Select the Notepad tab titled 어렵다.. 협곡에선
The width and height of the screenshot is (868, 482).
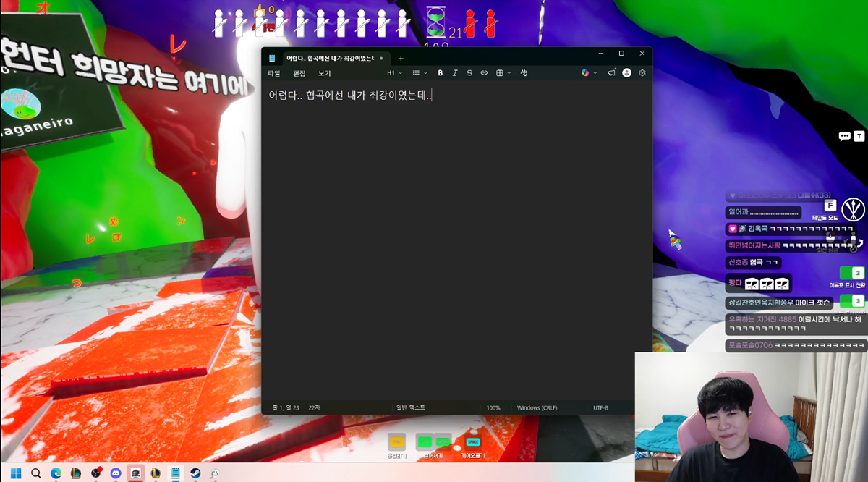pos(329,58)
